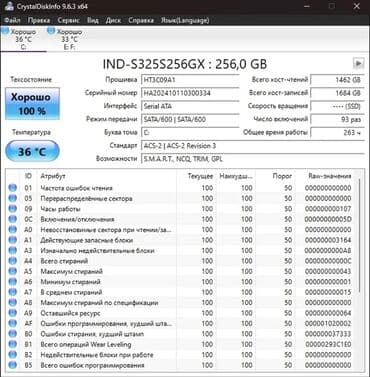Viewport: 370px width, 377px height.
Task: Open the Сервис menu
Action: (x=69, y=20)
